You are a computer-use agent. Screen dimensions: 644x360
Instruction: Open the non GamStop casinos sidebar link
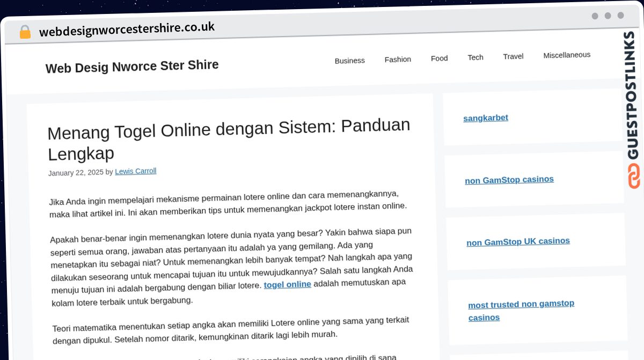tap(509, 179)
